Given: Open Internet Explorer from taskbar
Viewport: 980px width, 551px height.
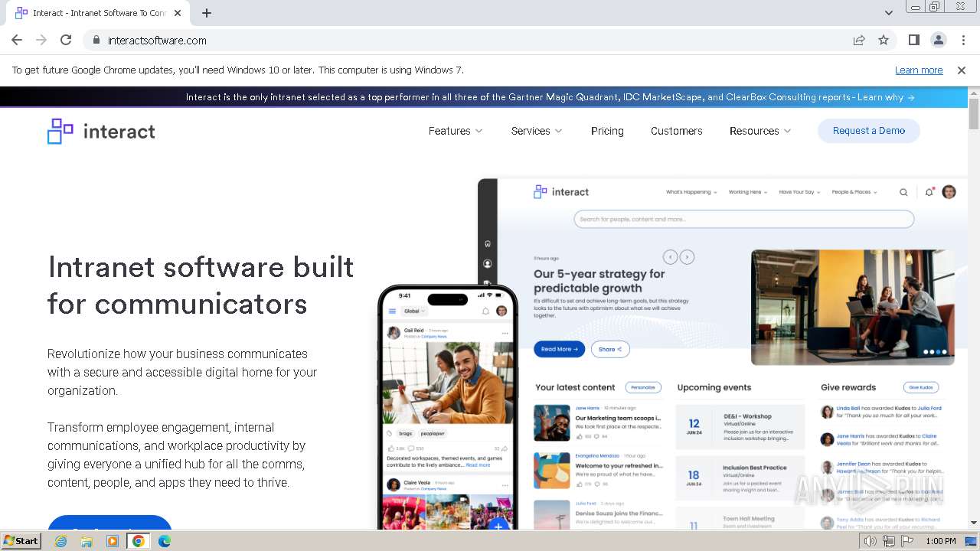Looking at the screenshot, I should click(x=60, y=541).
